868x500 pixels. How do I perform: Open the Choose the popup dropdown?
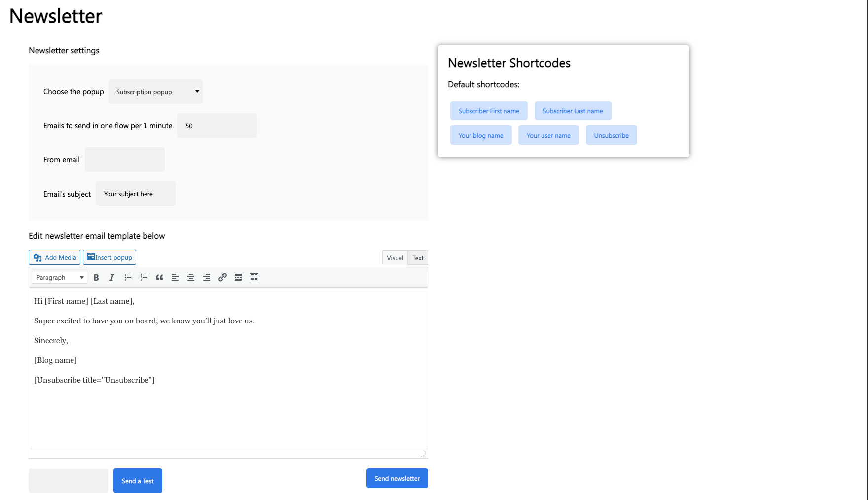tap(156, 92)
